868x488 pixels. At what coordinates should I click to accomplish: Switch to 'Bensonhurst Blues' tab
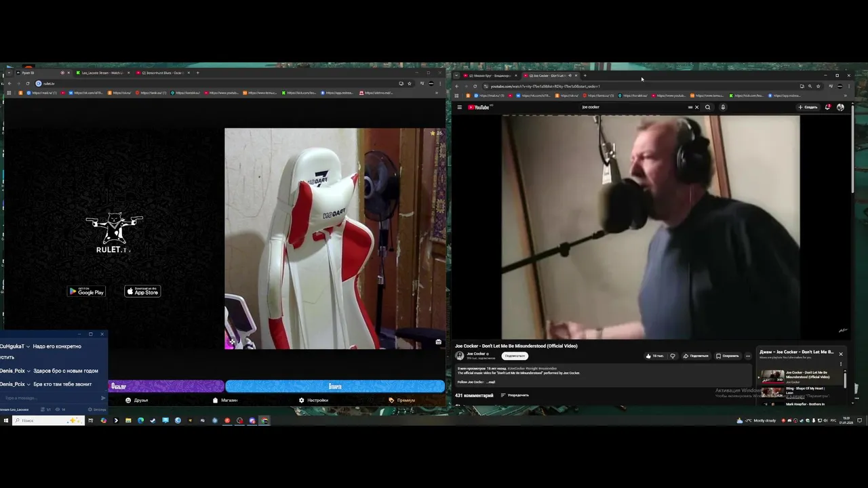163,73
